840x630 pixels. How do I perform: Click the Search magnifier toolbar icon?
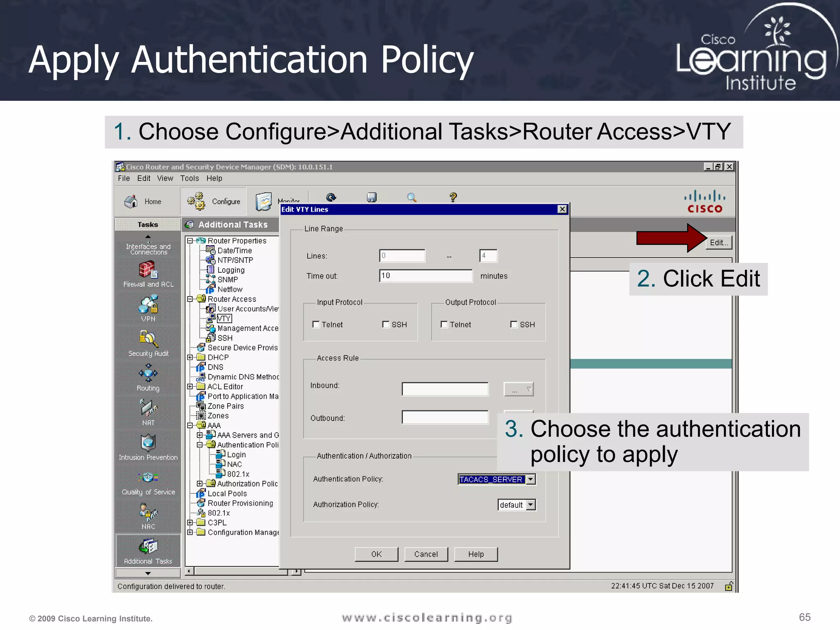pos(412,197)
